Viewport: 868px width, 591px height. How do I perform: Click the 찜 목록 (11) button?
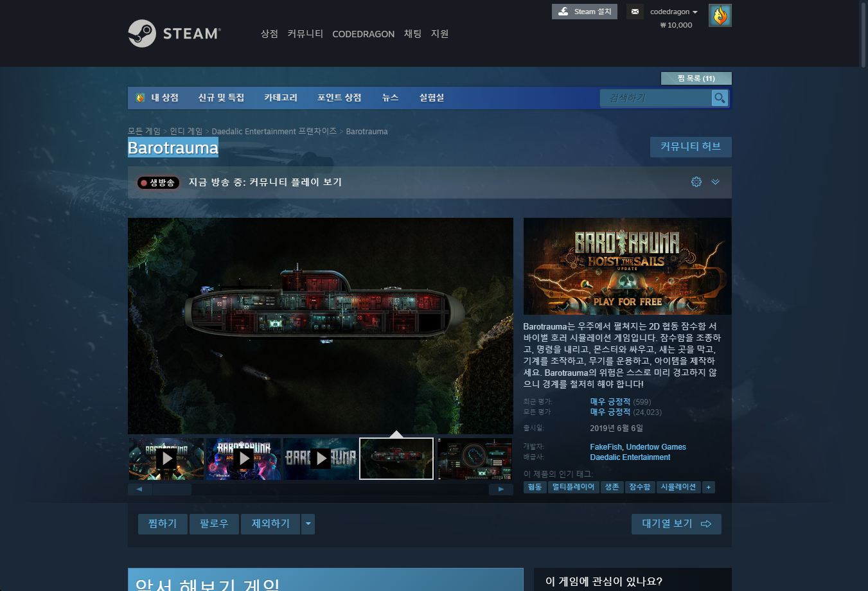pos(696,78)
